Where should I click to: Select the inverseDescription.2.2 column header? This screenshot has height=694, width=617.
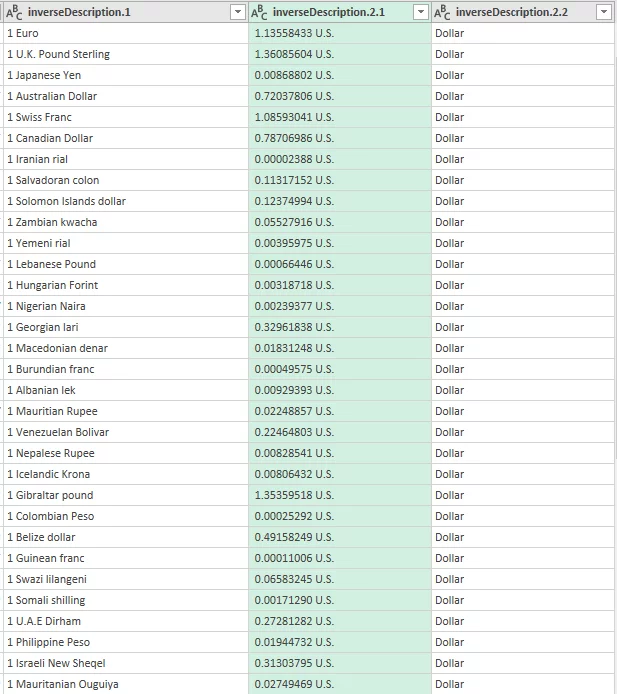(510, 12)
